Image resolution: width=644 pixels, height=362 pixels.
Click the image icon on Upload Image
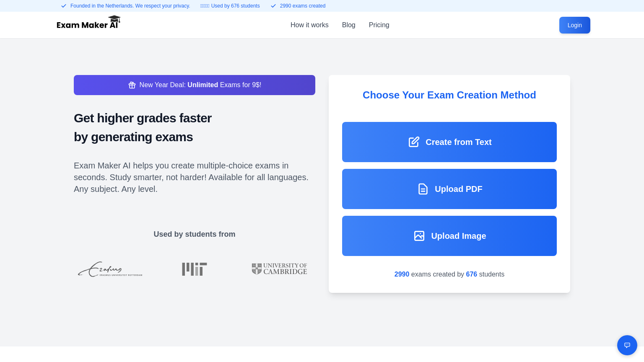point(419,236)
